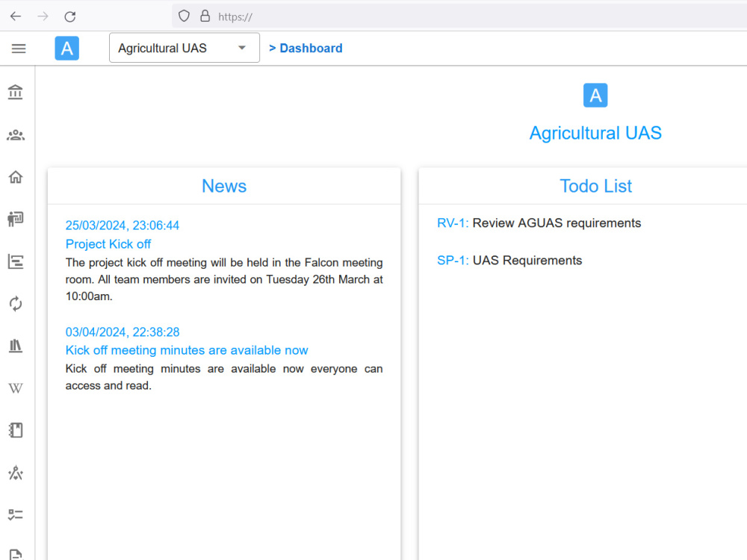Open the document sidebar icon at bottom
This screenshot has height=560, width=747.
pyautogui.click(x=15, y=554)
